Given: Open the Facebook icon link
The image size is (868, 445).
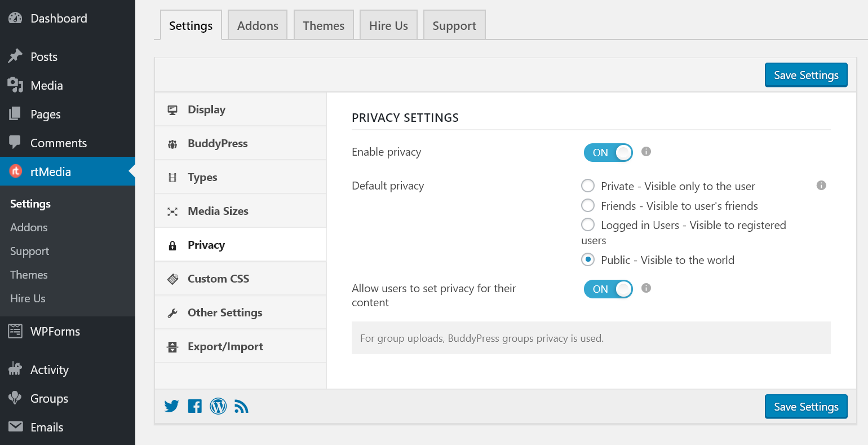Looking at the screenshot, I should pos(194,406).
